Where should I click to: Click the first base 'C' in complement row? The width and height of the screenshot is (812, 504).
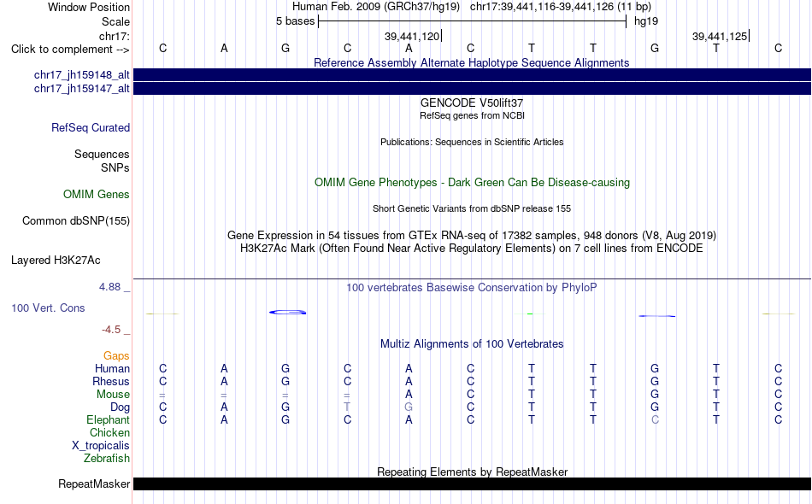click(x=162, y=48)
